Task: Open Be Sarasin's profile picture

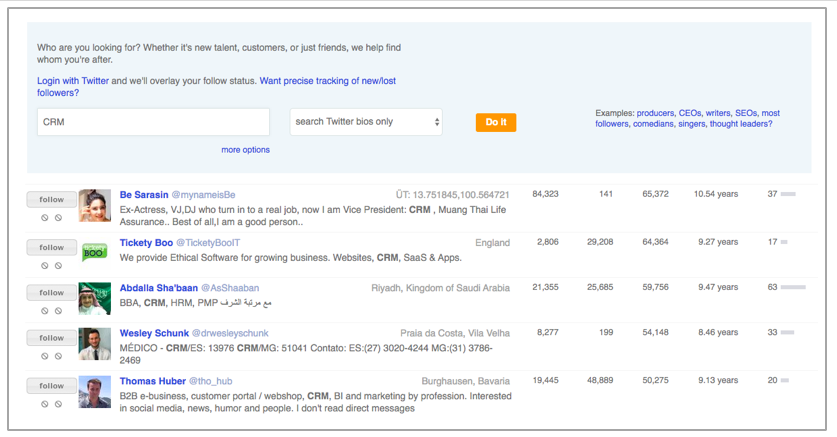Action: click(95, 205)
